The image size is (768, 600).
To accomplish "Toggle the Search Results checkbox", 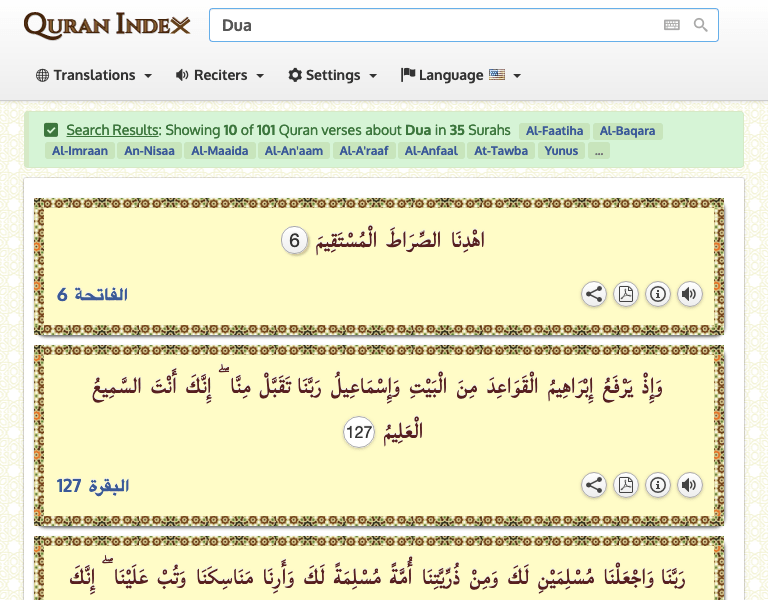I will [51, 130].
